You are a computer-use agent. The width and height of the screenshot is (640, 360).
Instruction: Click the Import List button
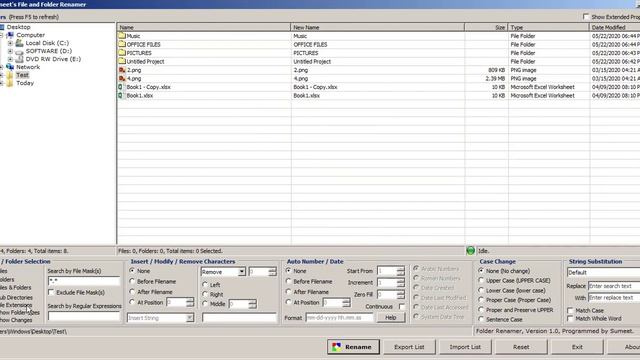[x=465, y=347]
